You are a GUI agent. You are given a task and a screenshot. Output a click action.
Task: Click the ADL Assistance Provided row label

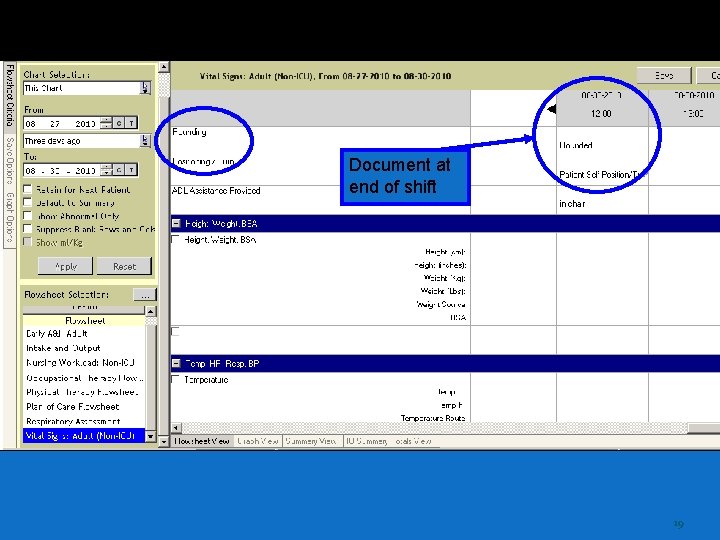click(216, 191)
